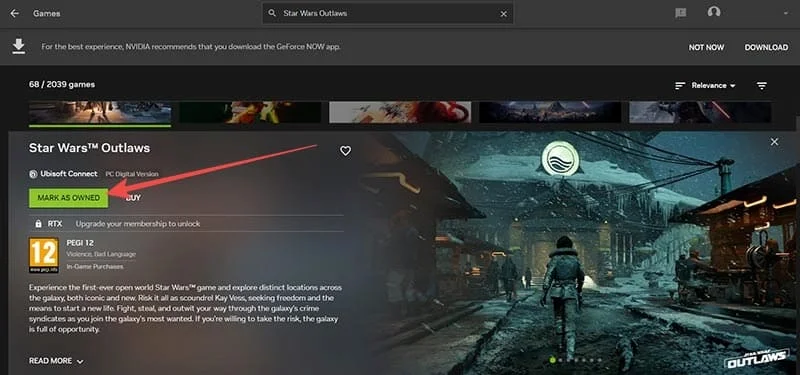This screenshot has height=375, width=800.
Task: Expand the account menu arrow at top right
Action: (x=786, y=13)
